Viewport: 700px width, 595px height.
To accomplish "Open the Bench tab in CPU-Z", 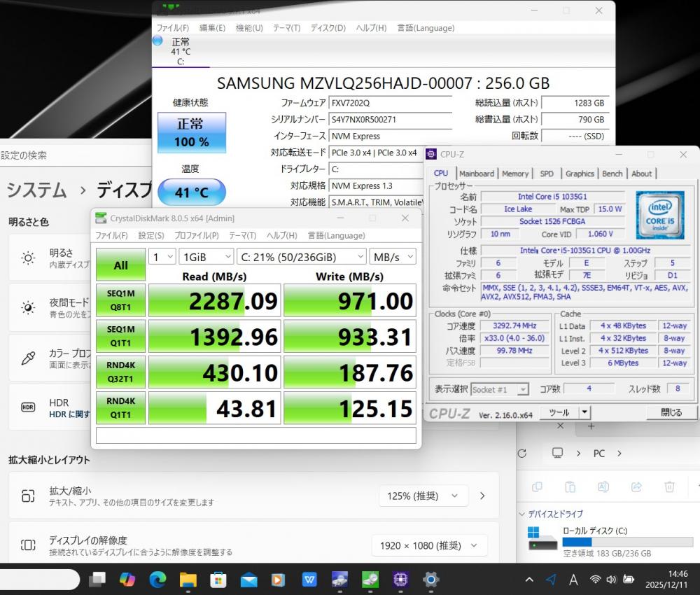I will pyautogui.click(x=612, y=174).
